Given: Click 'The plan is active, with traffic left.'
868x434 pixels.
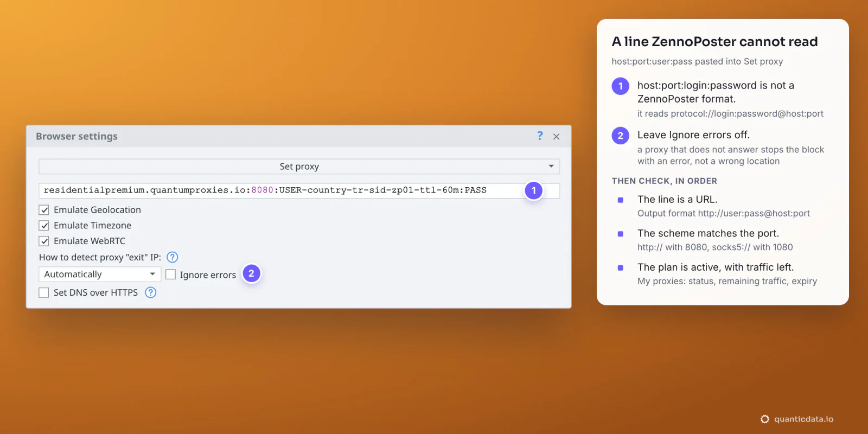Looking at the screenshot, I should point(716,267).
